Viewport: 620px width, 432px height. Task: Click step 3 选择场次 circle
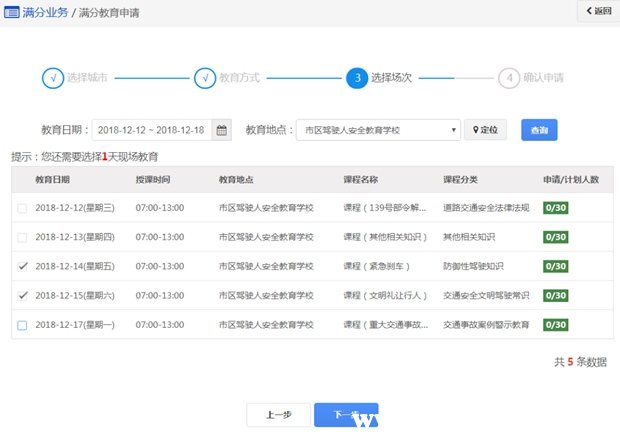pos(356,78)
